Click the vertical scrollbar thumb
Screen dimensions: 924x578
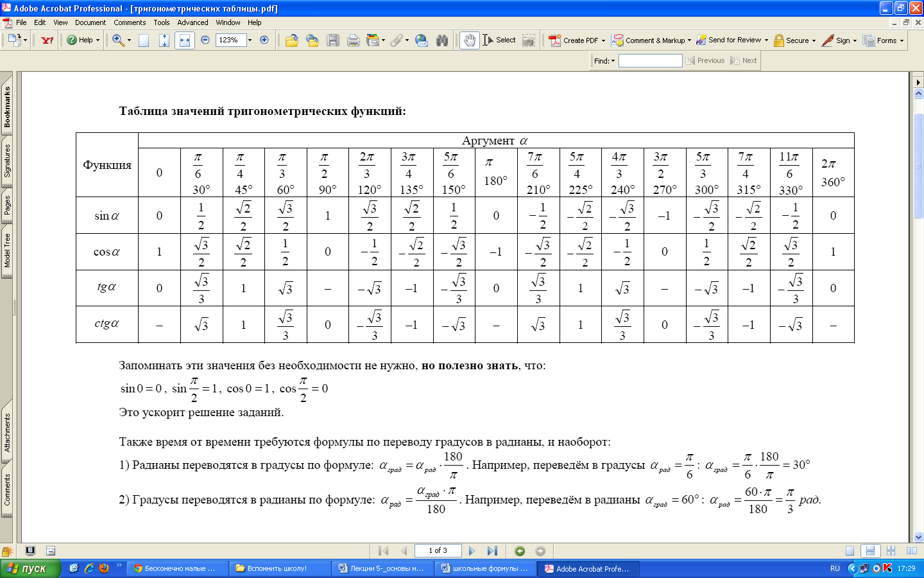point(918,166)
